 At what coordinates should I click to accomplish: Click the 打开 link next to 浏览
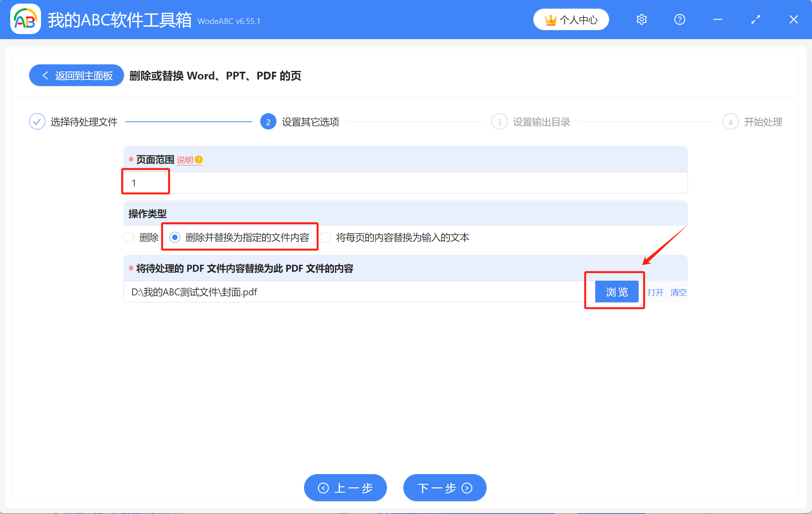tap(656, 292)
